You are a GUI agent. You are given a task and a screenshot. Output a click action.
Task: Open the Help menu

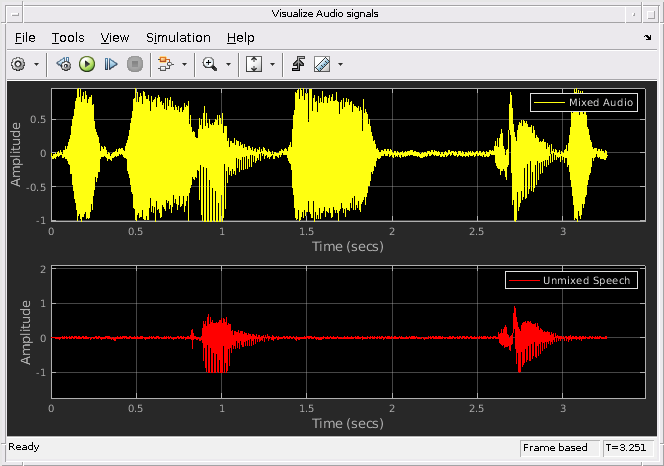[x=241, y=38]
